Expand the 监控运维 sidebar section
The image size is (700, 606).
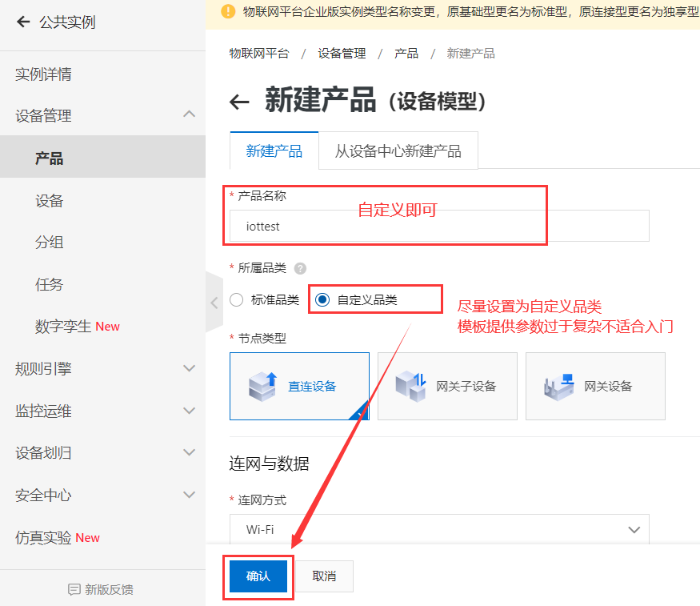point(189,411)
